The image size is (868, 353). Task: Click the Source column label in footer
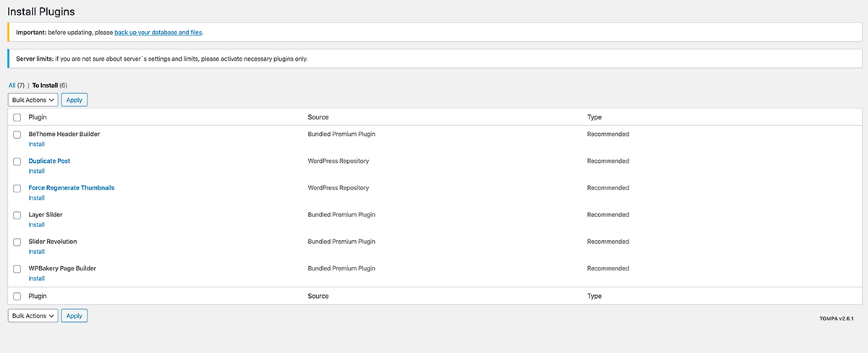click(x=318, y=296)
